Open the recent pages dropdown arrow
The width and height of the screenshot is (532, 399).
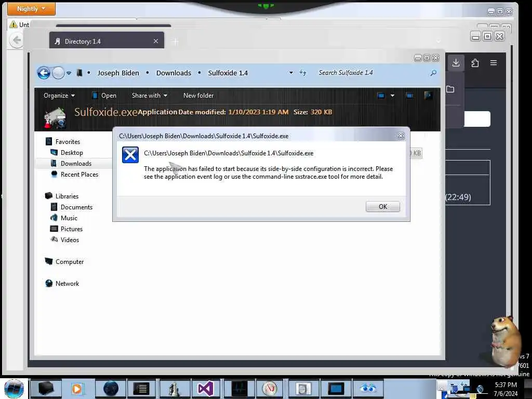(x=69, y=73)
